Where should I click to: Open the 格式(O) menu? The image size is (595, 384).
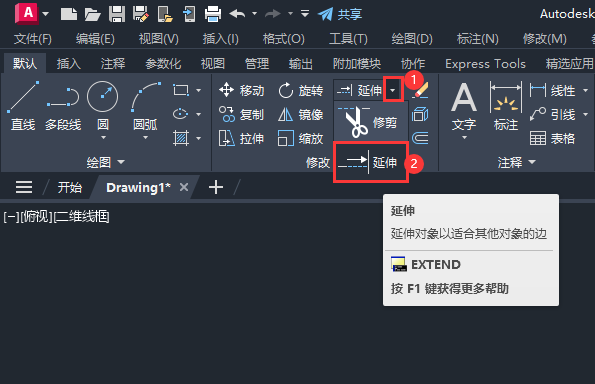coord(284,39)
